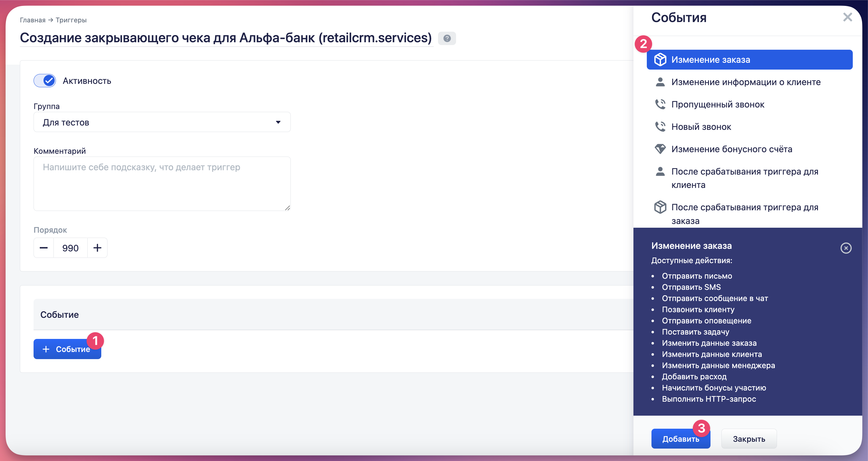Select После срабатывания триггера для клиента event
The width and height of the screenshot is (868, 461).
coord(745,178)
